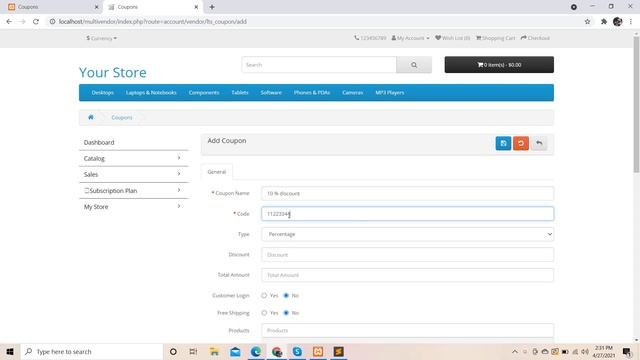Open the home breadcrumb icon
This screenshot has width=640, height=360.
click(x=91, y=117)
